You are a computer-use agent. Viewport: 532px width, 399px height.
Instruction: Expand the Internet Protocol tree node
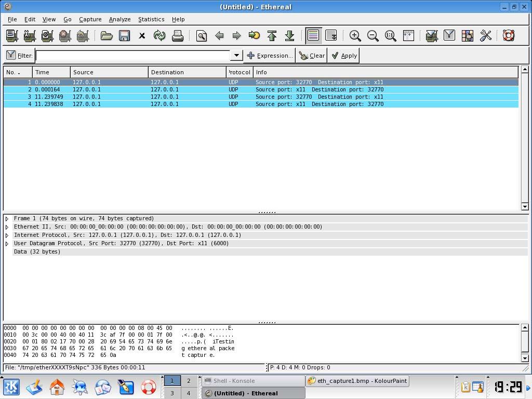(7, 235)
